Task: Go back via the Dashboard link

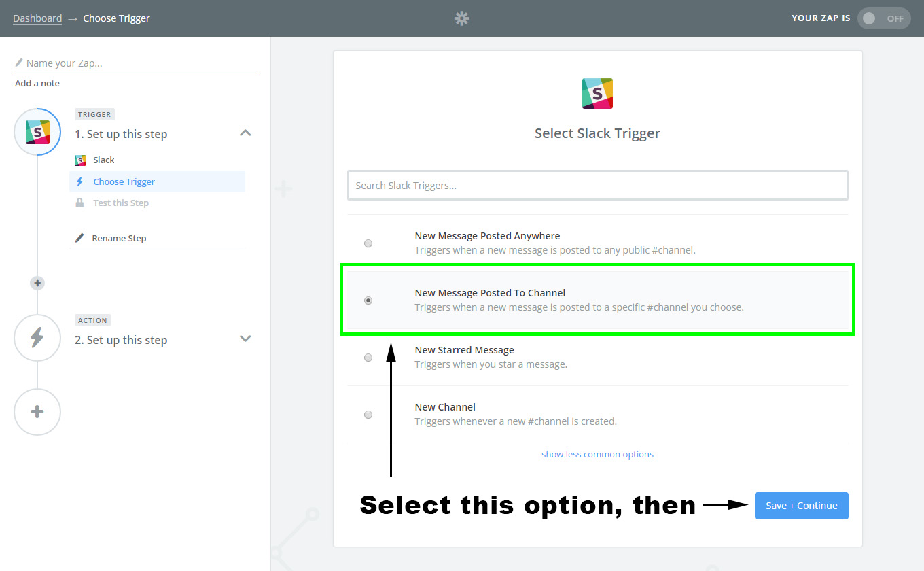Action: [37, 18]
